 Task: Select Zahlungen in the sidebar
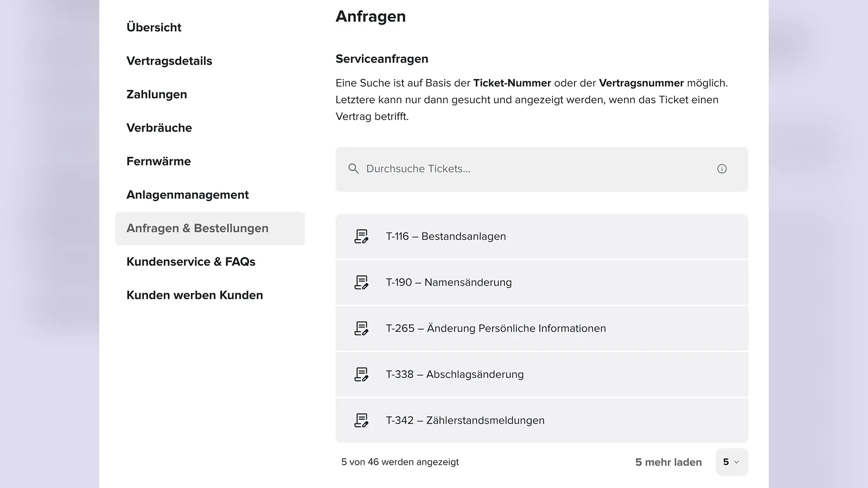tap(157, 94)
